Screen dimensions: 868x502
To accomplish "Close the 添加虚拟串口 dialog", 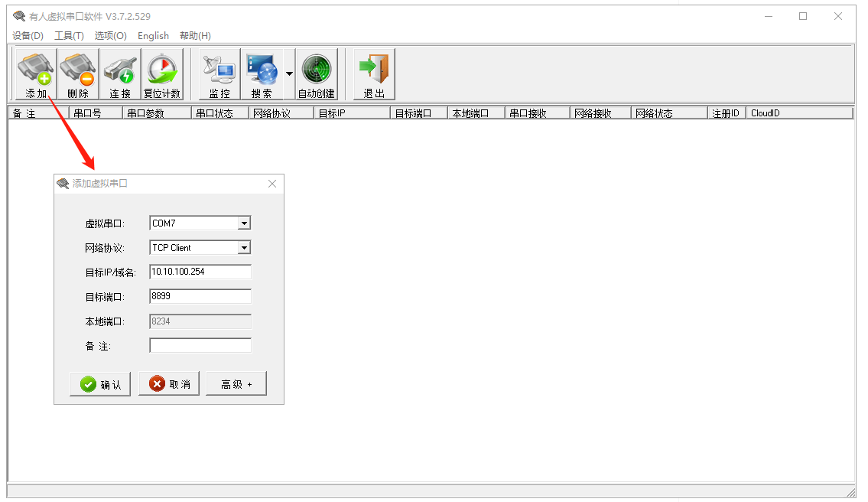I will [272, 184].
